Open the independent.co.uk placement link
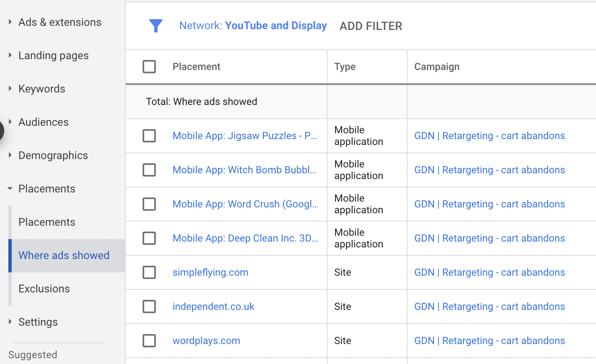596x364 pixels. [x=213, y=307]
